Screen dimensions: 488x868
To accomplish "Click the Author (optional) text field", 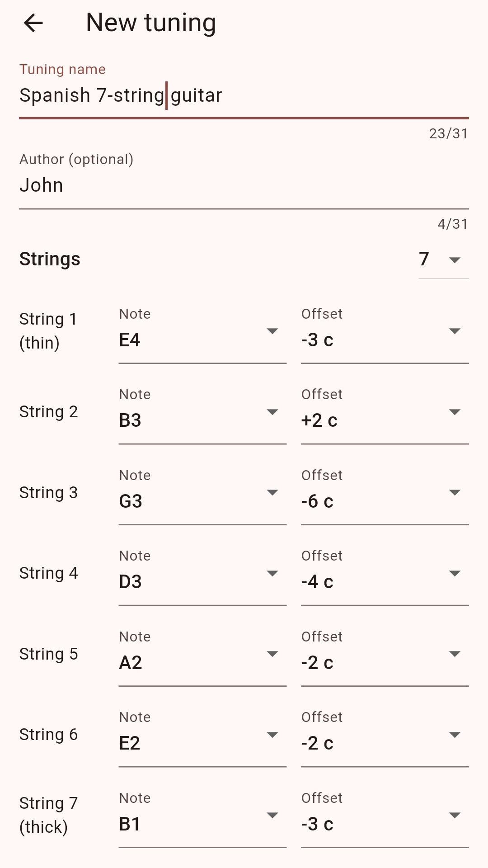I will point(244,180).
